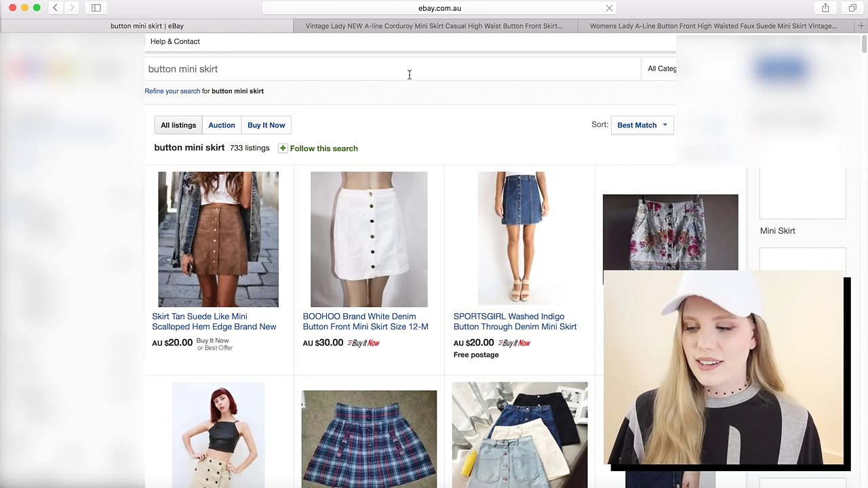Open Skirt Tan Suede Like Mini listing title
This screenshot has width=868, height=488.
tap(214, 321)
